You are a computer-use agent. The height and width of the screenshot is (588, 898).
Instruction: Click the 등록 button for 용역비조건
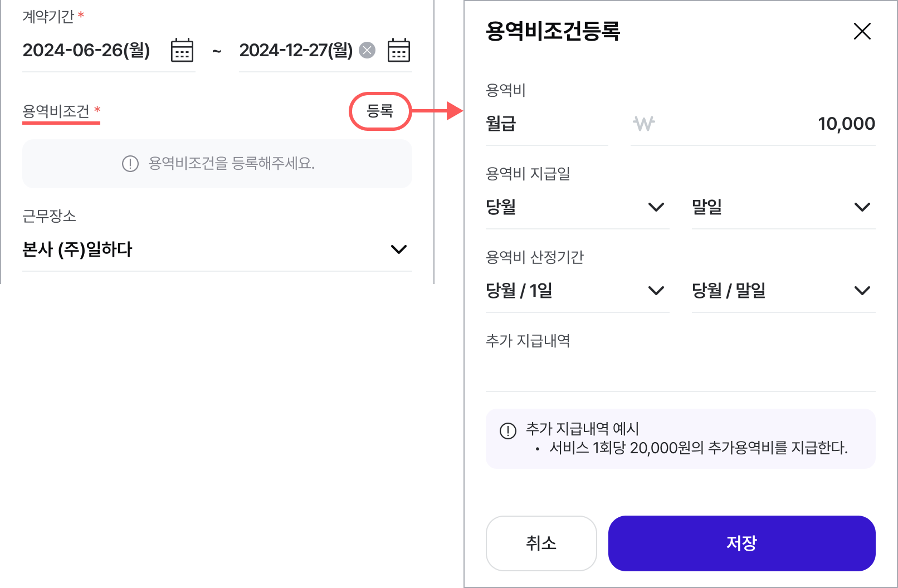(x=380, y=111)
